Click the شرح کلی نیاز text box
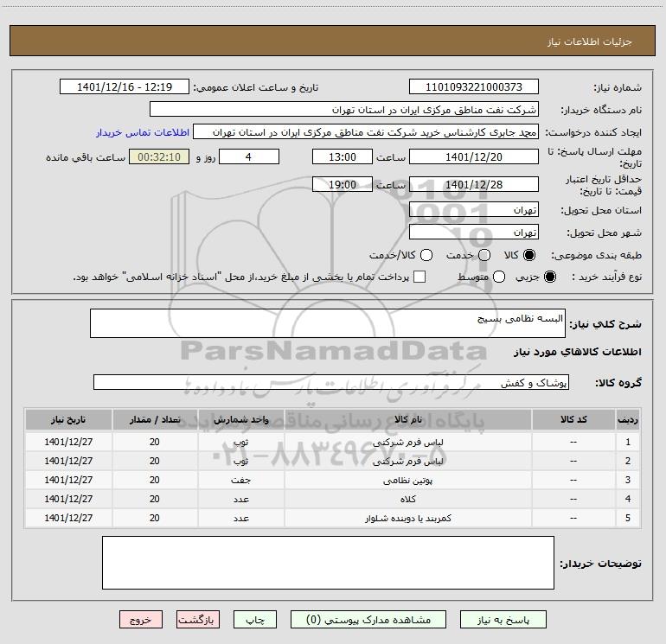This screenshot has height=644, width=666. (328, 323)
